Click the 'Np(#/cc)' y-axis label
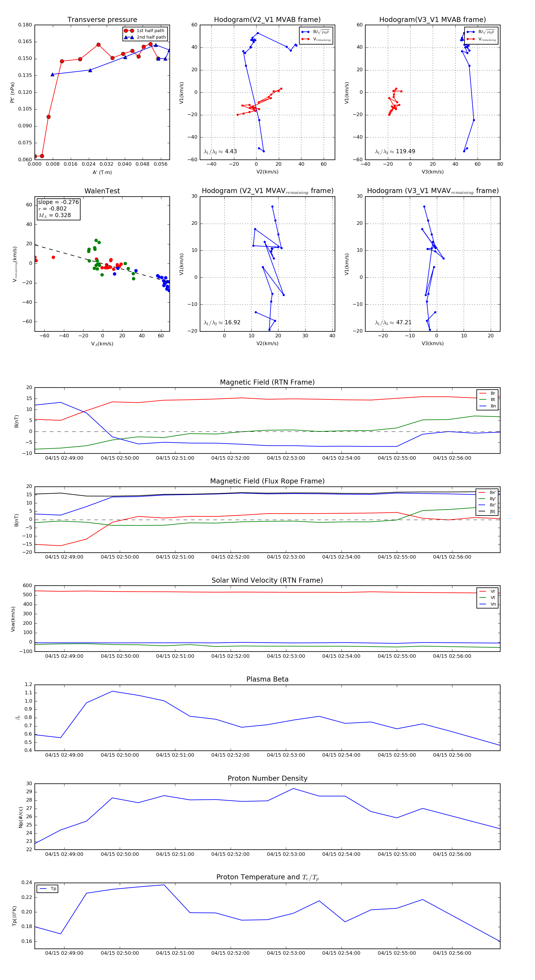The height and width of the screenshot is (980, 535). [21, 817]
